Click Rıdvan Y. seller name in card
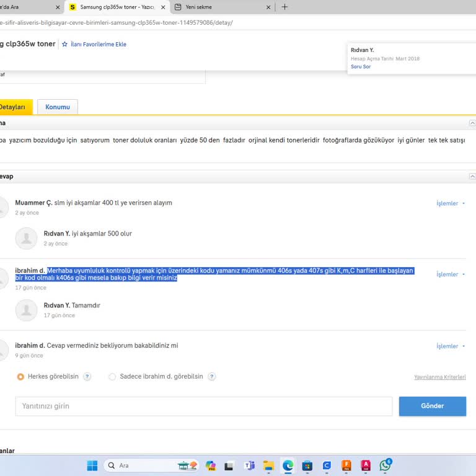Image resolution: width=476 pixels, height=476 pixels. pyautogui.click(x=362, y=50)
